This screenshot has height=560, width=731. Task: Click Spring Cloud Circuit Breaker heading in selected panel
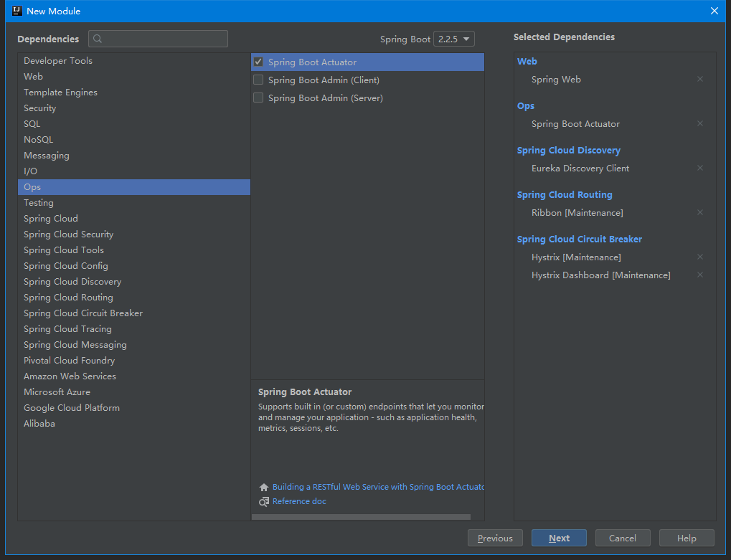580,239
